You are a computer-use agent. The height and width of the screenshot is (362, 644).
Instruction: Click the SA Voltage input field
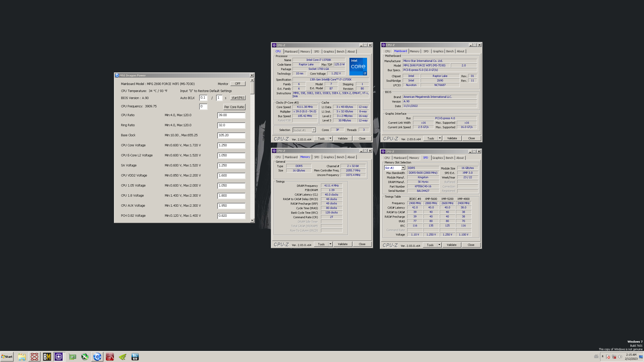pyautogui.click(x=231, y=165)
